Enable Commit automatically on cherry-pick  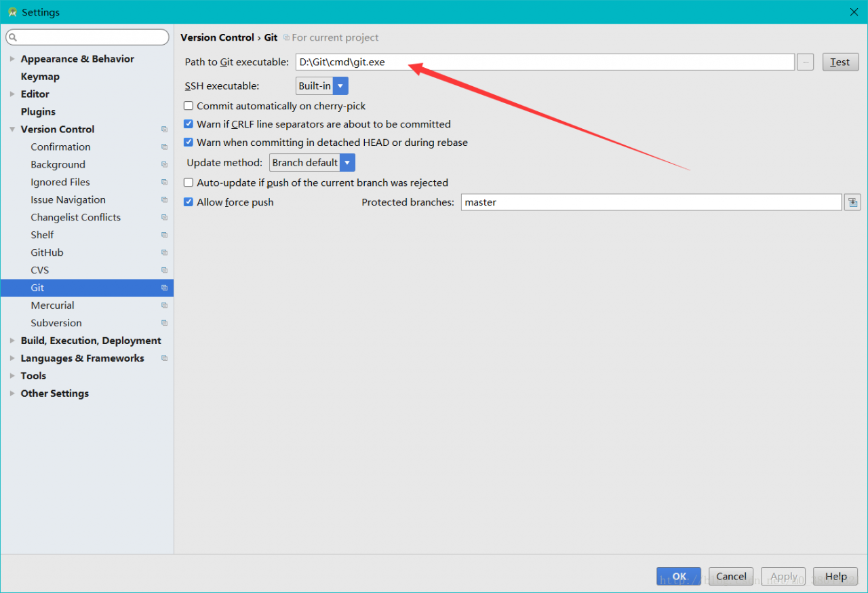[x=189, y=106]
